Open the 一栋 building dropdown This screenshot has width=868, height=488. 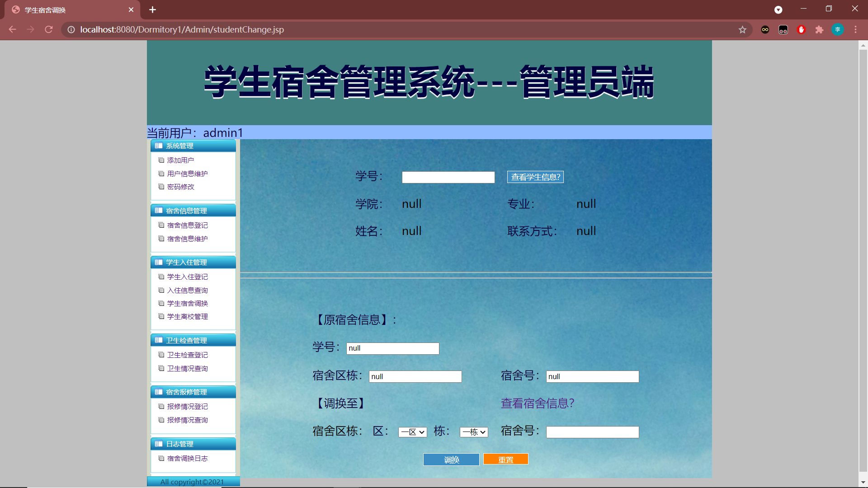coord(473,432)
